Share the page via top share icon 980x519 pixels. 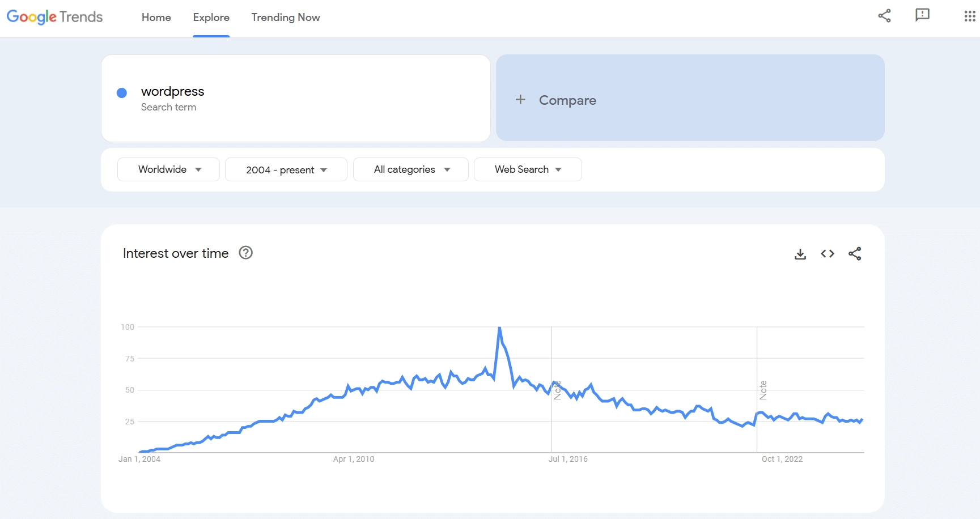[x=884, y=16]
